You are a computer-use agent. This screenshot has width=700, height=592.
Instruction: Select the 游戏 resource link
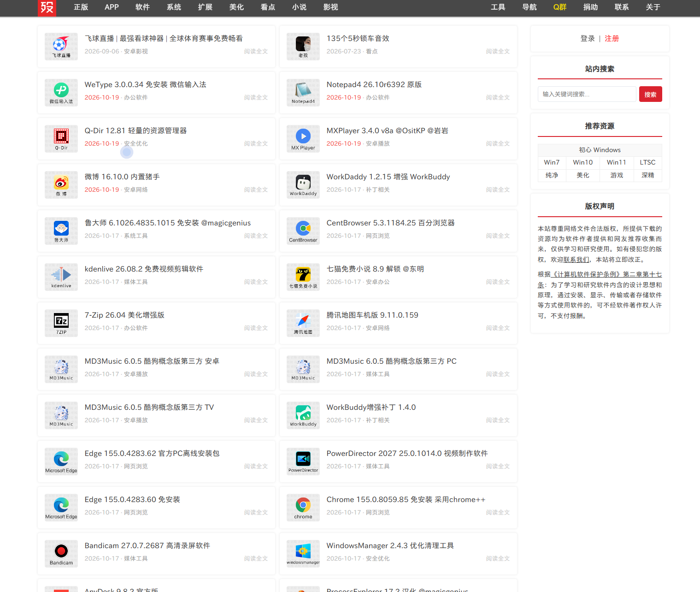pyautogui.click(x=617, y=175)
